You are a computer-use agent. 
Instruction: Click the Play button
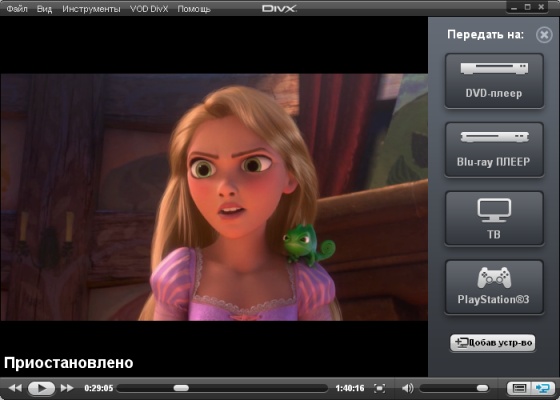pyautogui.click(x=41, y=388)
